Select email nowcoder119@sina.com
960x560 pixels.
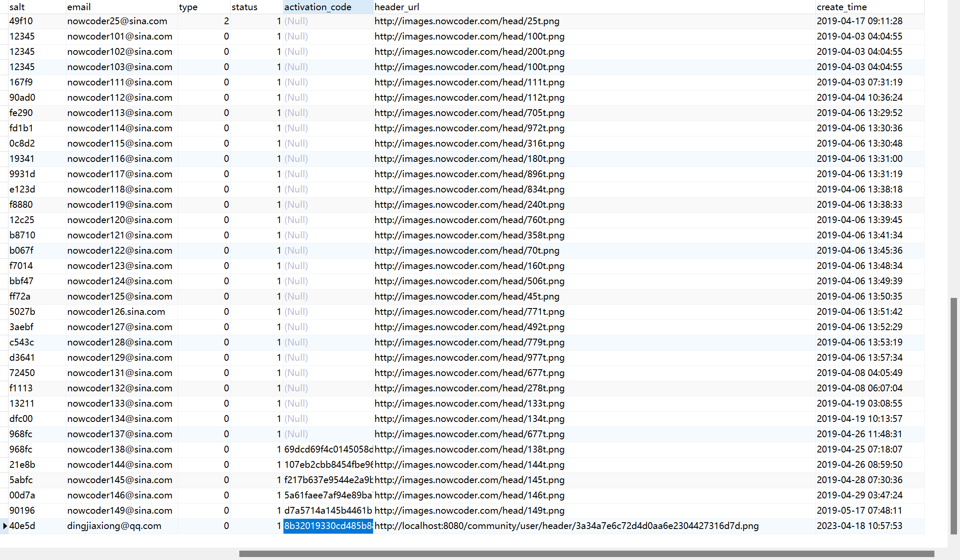click(x=122, y=205)
